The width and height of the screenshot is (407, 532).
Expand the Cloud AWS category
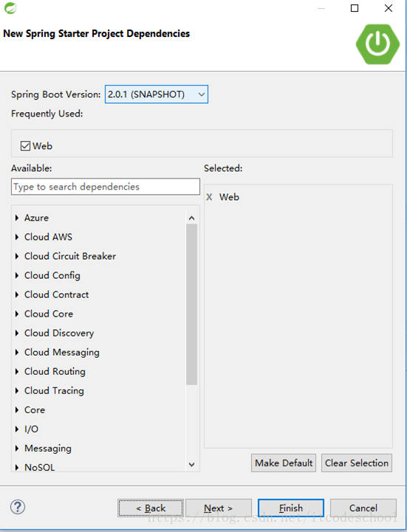click(x=17, y=237)
